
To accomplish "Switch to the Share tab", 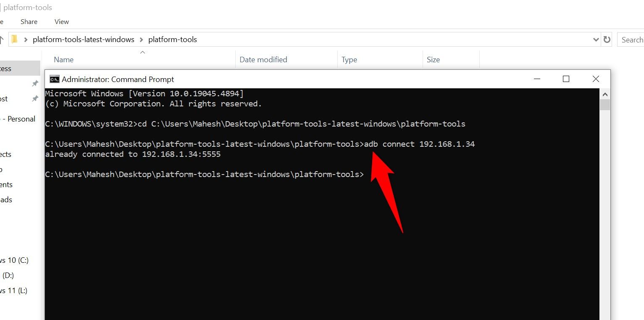I will pyautogui.click(x=29, y=21).
